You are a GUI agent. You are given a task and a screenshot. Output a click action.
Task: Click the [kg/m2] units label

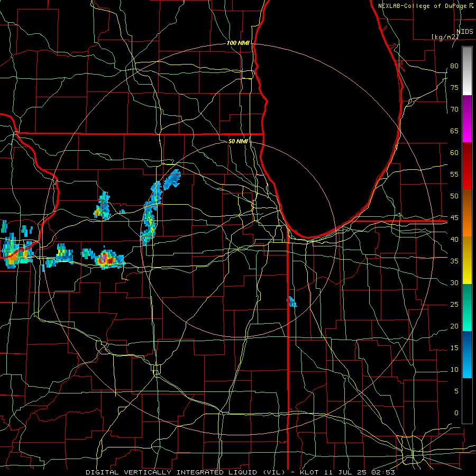[x=445, y=36]
